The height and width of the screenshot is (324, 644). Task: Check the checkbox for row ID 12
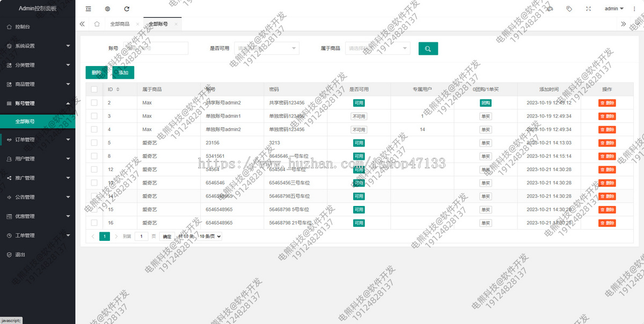[94, 170]
